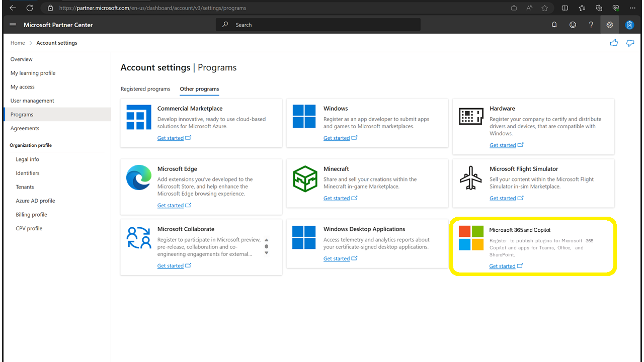Click the Read aloud icon in address bar
644x362 pixels.
(x=529, y=8)
